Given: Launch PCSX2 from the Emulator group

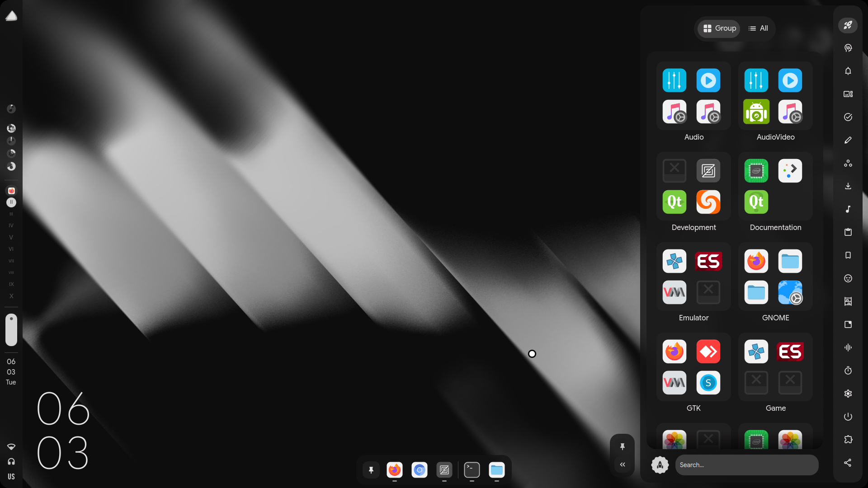Looking at the screenshot, I should pyautogui.click(x=674, y=261).
